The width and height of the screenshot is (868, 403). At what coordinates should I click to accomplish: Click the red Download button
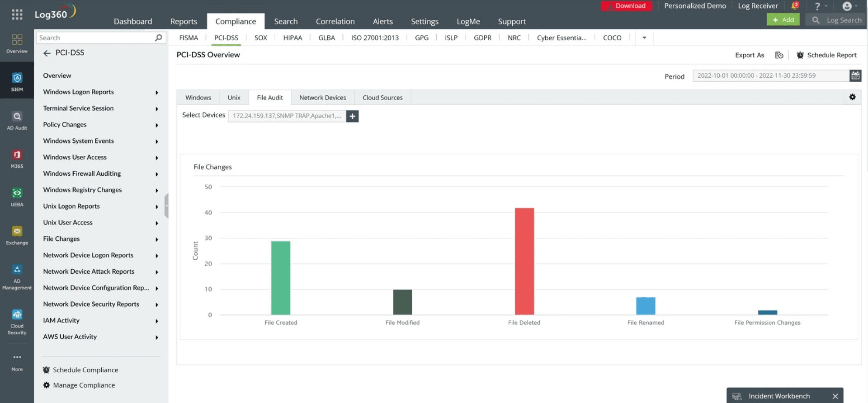627,6
